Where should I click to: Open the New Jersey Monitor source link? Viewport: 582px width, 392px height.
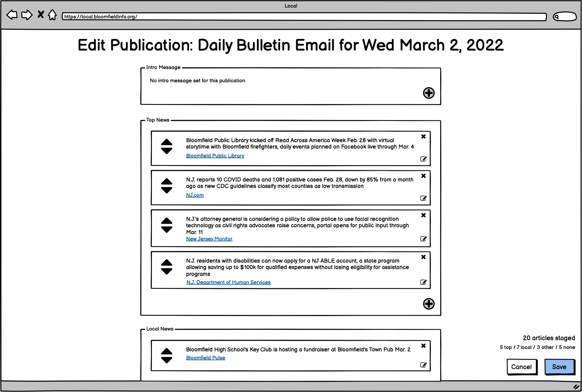pyautogui.click(x=209, y=239)
